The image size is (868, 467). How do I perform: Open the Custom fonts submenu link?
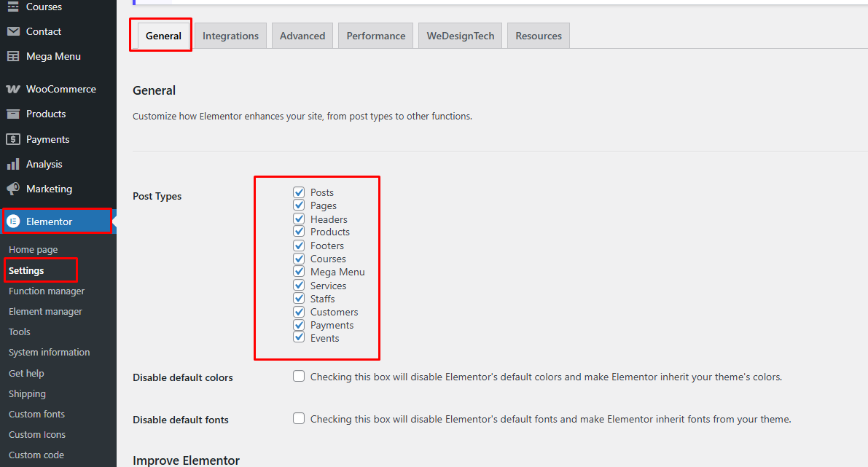pyautogui.click(x=36, y=414)
